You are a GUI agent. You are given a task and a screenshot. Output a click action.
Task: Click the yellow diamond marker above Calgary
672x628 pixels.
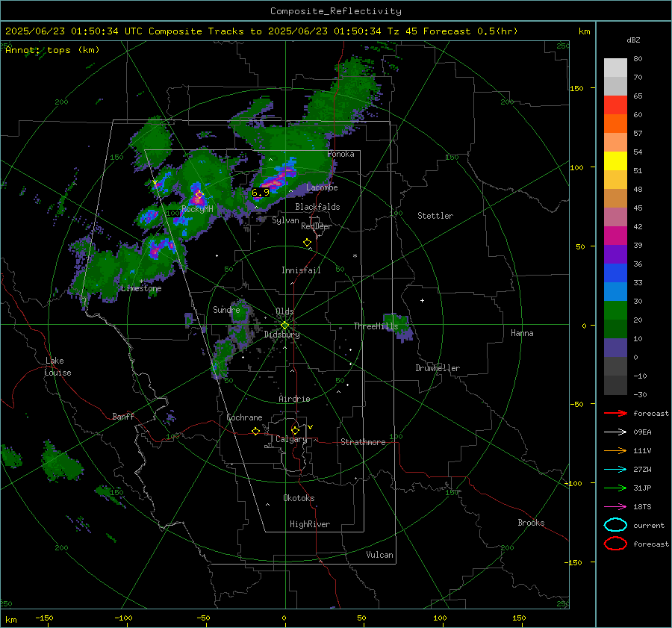click(295, 430)
